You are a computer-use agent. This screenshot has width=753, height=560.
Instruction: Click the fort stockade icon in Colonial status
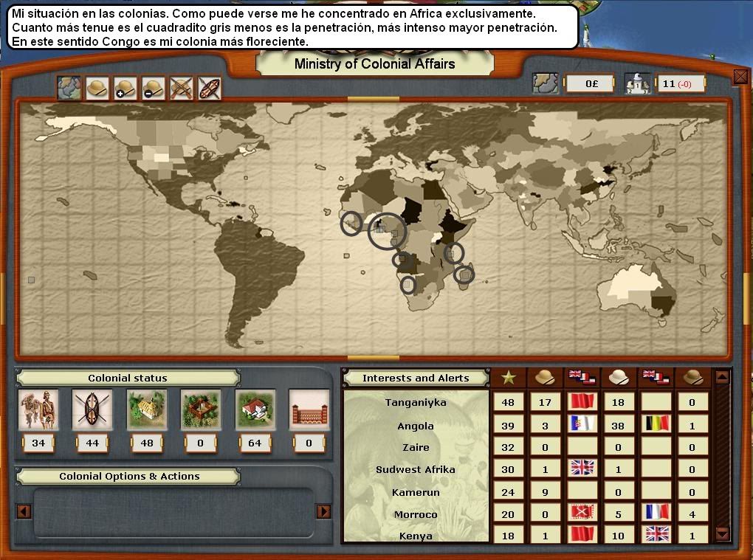200,409
